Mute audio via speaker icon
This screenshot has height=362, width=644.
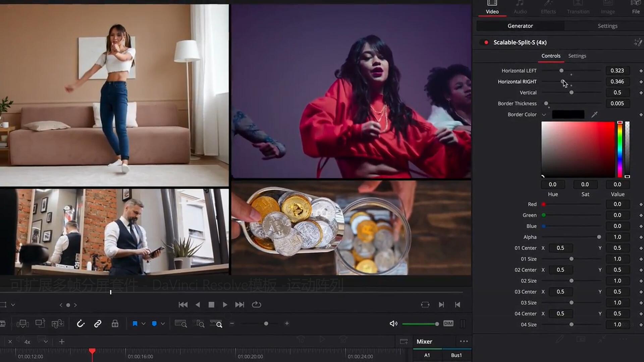[393, 323]
